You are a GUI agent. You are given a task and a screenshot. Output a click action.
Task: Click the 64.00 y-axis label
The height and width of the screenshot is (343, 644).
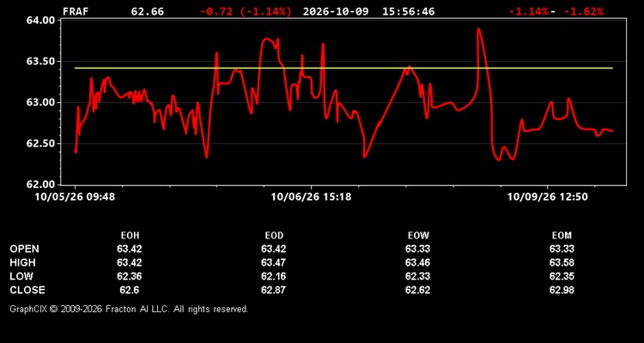tap(40, 21)
